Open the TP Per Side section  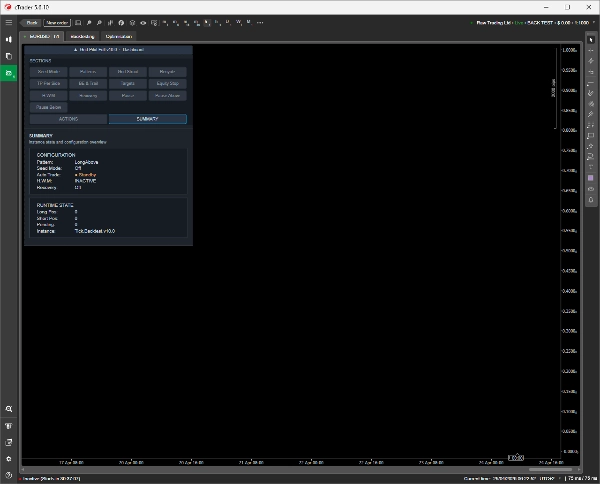[49, 83]
